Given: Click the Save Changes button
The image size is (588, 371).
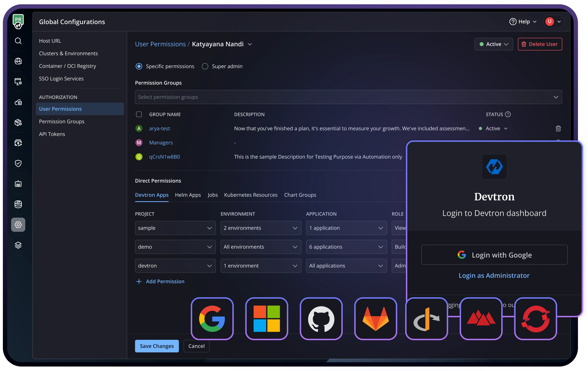Looking at the screenshot, I should point(157,346).
